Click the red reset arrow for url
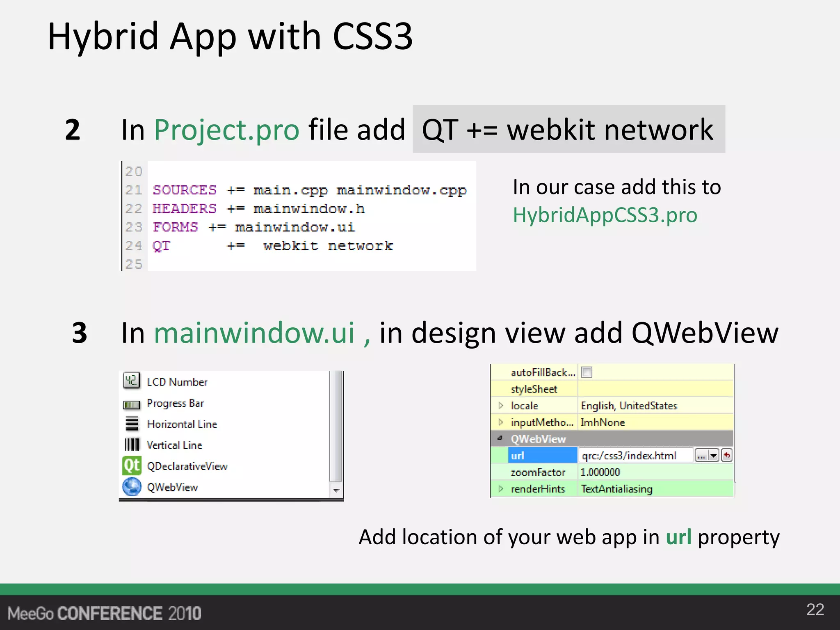This screenshot has height=630, width=840. [x=727, y=455]
